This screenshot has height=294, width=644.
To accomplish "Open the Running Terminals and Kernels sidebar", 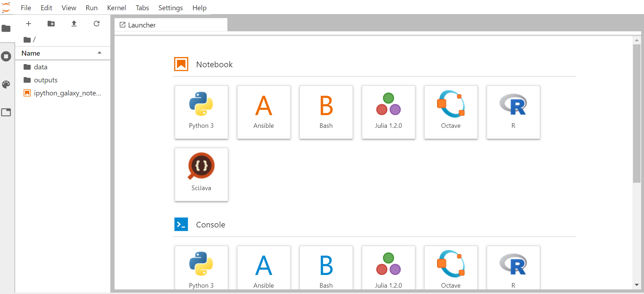I will click(x=6, y=56).
